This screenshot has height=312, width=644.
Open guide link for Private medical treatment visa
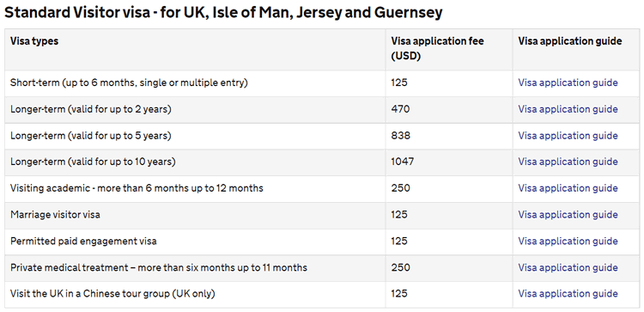[x=568, y=267]
